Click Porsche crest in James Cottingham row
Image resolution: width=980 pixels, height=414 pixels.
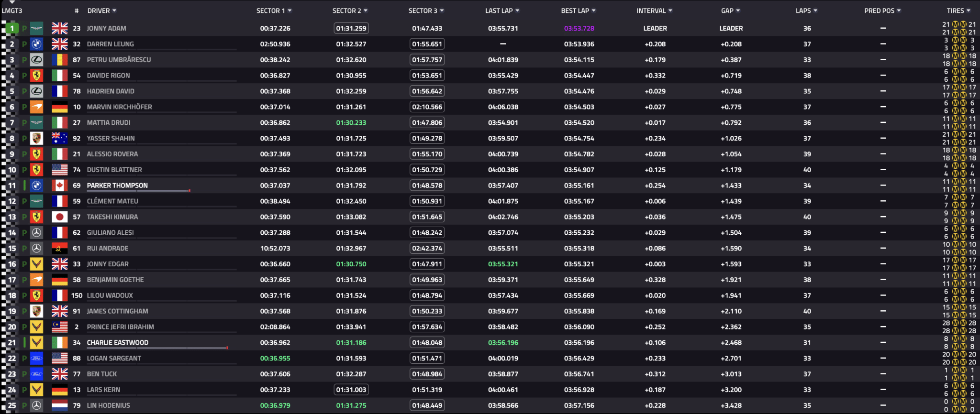(37, 311)
